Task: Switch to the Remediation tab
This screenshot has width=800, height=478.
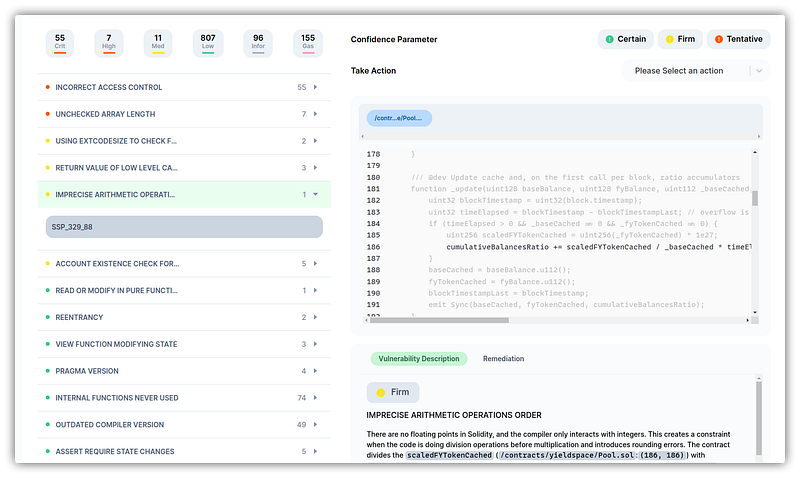Action: 503,358
